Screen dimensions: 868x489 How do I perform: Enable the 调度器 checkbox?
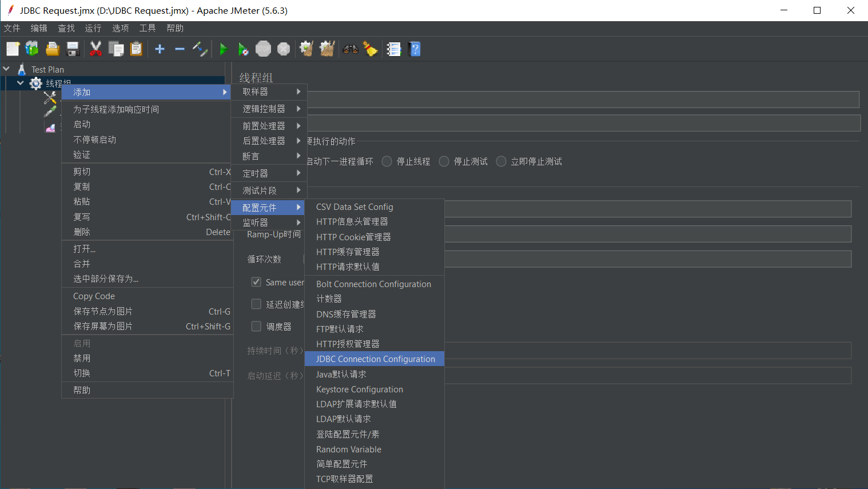pyautogui.click(x=256, y=327)
